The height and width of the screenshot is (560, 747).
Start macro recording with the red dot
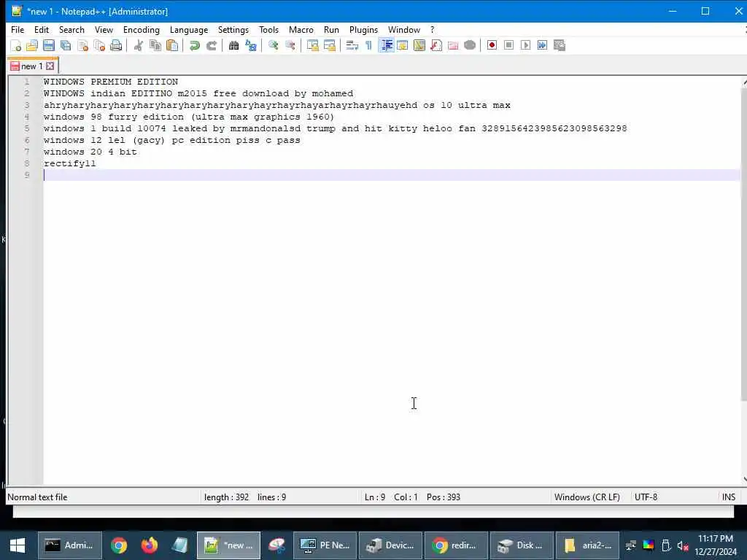492,45
